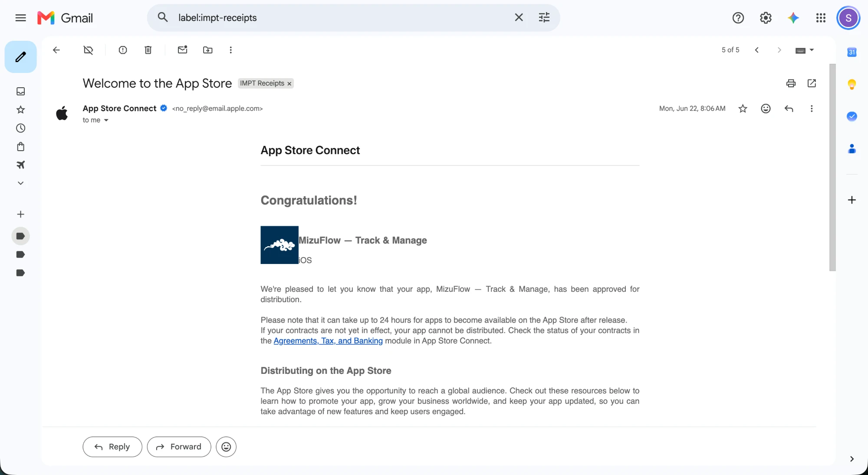Viewport: 868px width, 475px height.
Task: Open Inbox from the sidebar
Action: [x=20, y=91]
